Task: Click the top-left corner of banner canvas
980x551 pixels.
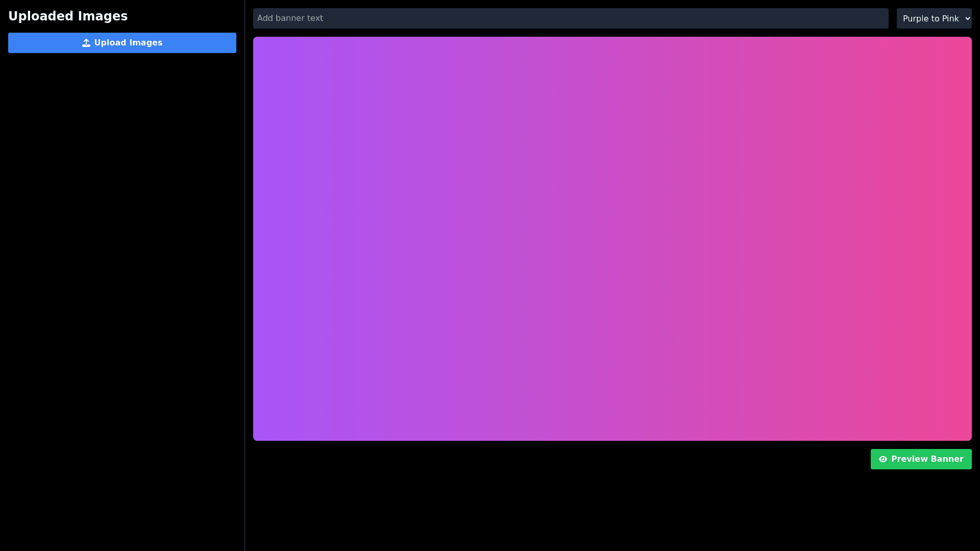Action: pos(257,41)
